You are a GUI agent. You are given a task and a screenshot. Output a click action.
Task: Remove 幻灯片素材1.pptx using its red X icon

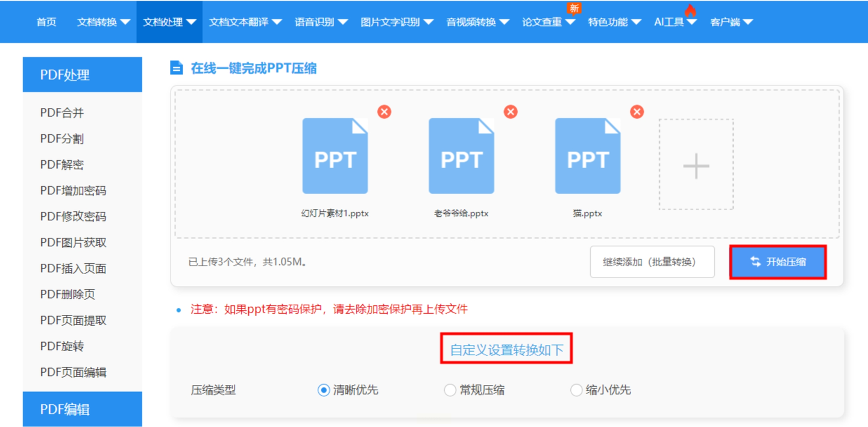[384, 111]
